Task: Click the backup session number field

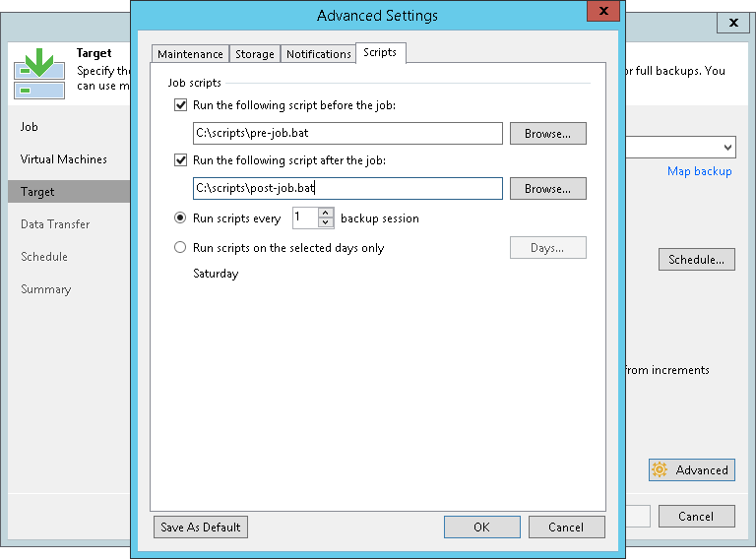Action: pyautogui.click(x=305, y=217)
